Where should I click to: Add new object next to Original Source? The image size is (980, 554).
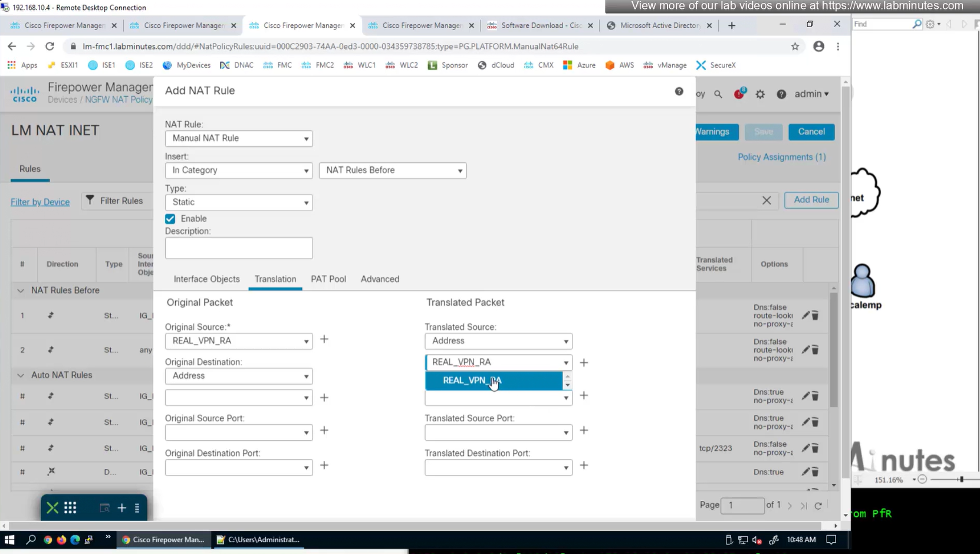tap(324, 339)
